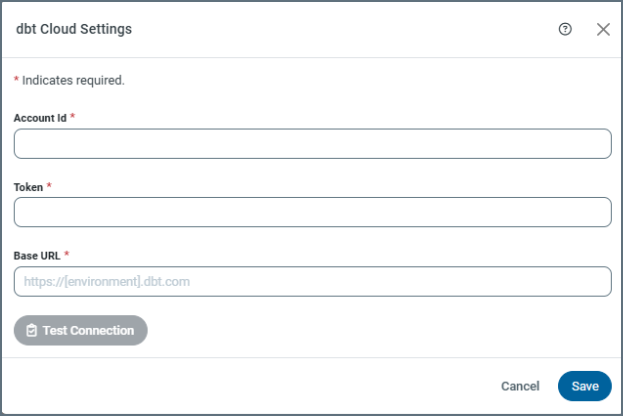This screenshot has width=623, height=416.
Task: Click the clipboard-check icon on Test Connection
Action: point(31,330)
